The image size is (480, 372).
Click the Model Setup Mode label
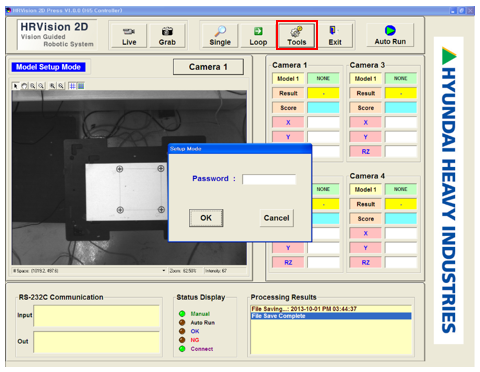click(x=48, y=67)
